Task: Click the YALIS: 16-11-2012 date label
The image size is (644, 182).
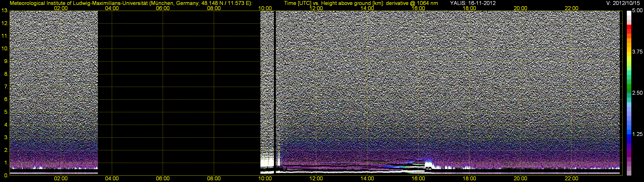Action: point(472,3)
